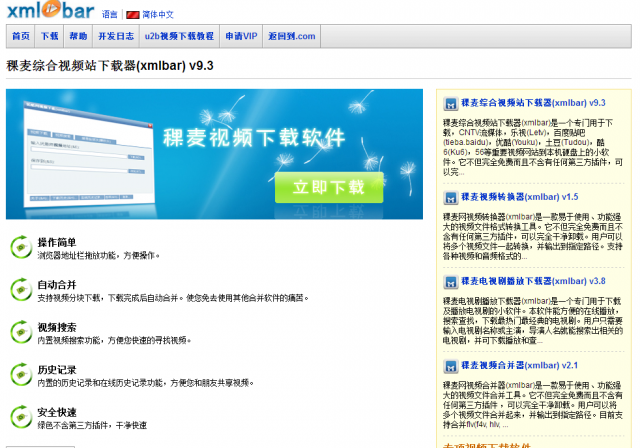Click text 内置视频搜索功能 description
The image size is (640, 448).
[x=114, y=340]
